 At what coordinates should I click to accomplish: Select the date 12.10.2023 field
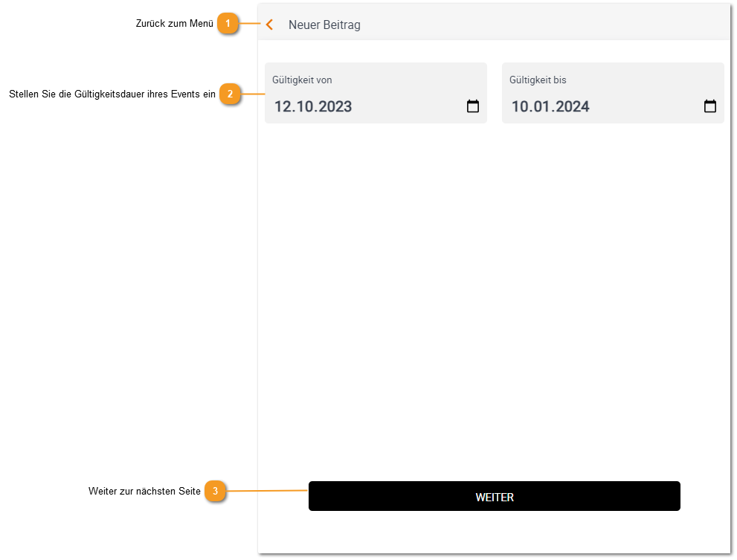tap(376, 93)
